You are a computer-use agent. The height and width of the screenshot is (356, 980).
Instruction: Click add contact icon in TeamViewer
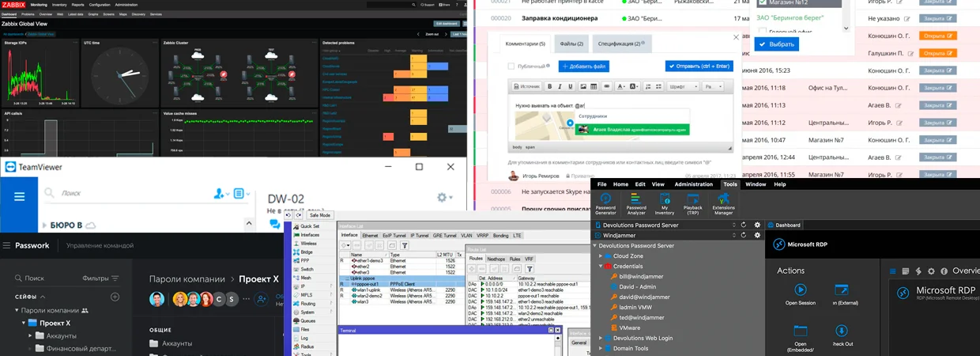(x=220, y=193)
